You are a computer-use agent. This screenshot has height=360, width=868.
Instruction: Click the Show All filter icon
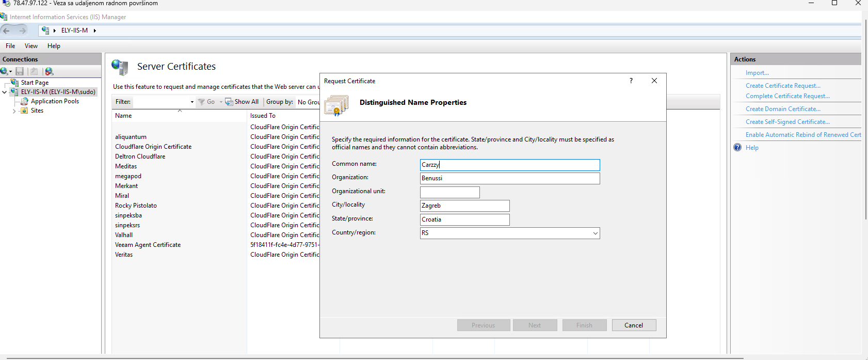click(x=229, y=102)
